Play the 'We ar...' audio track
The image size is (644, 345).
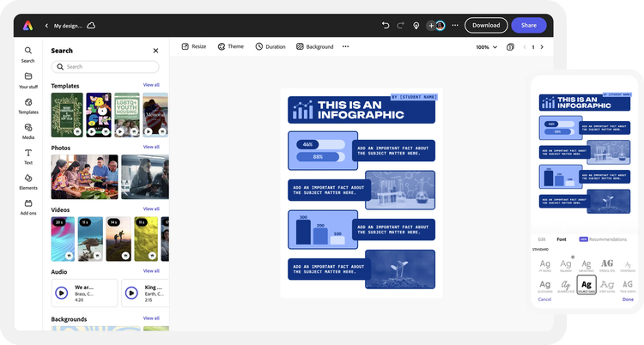click(62, 293)
